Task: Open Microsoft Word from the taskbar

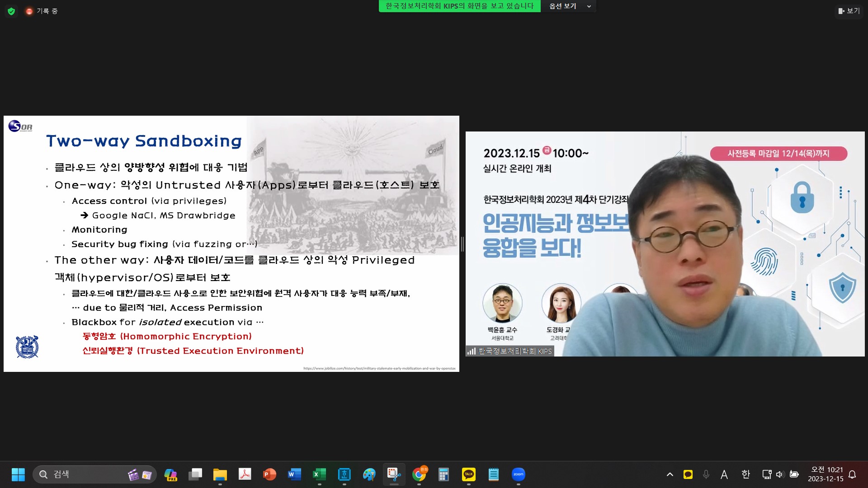Action: click(x=294, y=474)
